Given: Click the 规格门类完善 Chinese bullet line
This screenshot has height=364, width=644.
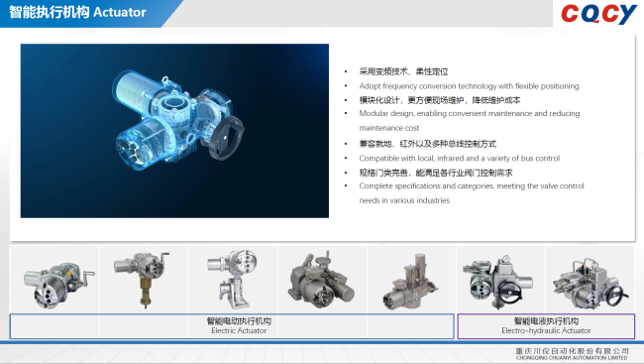Looking at the screenshot, I should click(436, 173).
